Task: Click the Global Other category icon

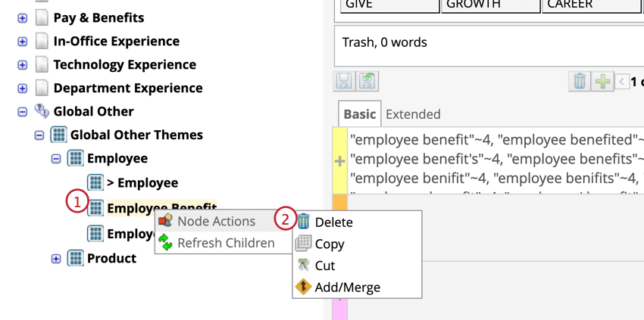Action: click(42, 111)
